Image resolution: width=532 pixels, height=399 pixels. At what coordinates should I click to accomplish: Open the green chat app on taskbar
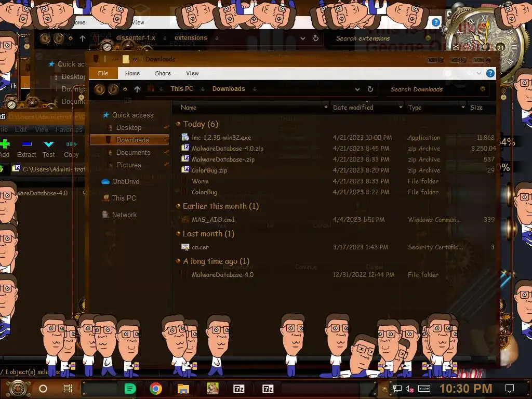coord(130,389)
